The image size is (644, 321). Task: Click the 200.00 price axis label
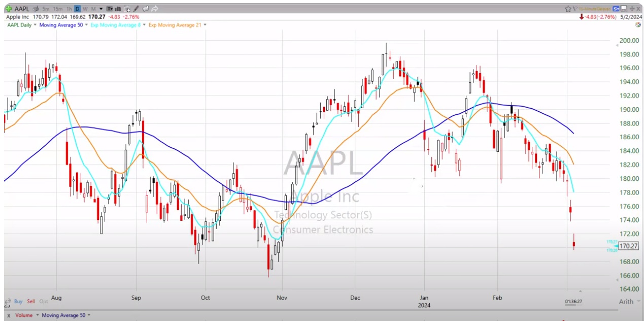point(629,40)
